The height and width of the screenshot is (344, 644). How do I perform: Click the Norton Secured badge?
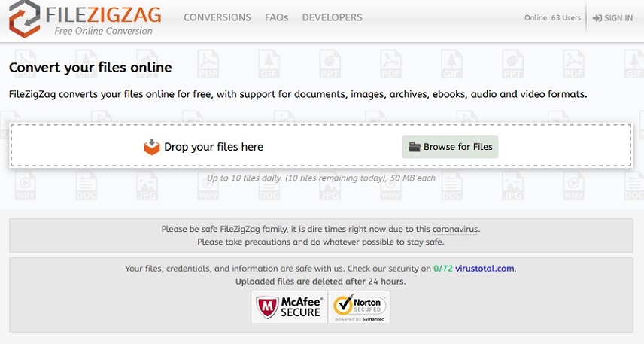click(359, 307)
